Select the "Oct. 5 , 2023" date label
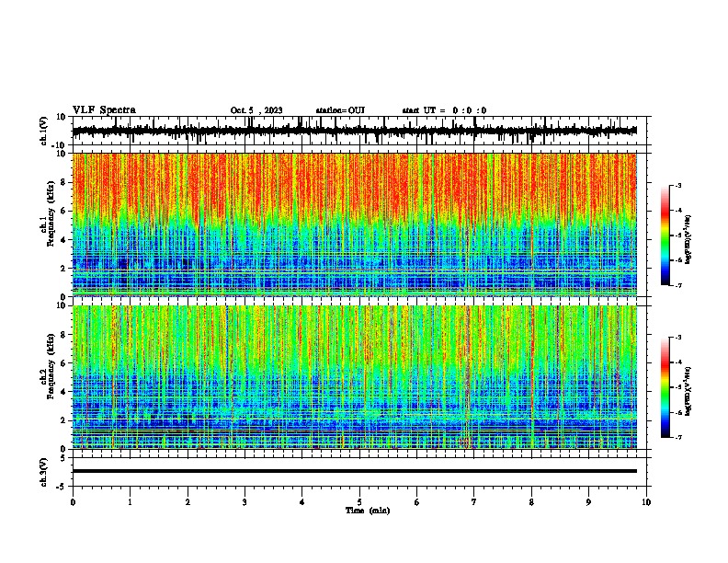 (256, 110)
